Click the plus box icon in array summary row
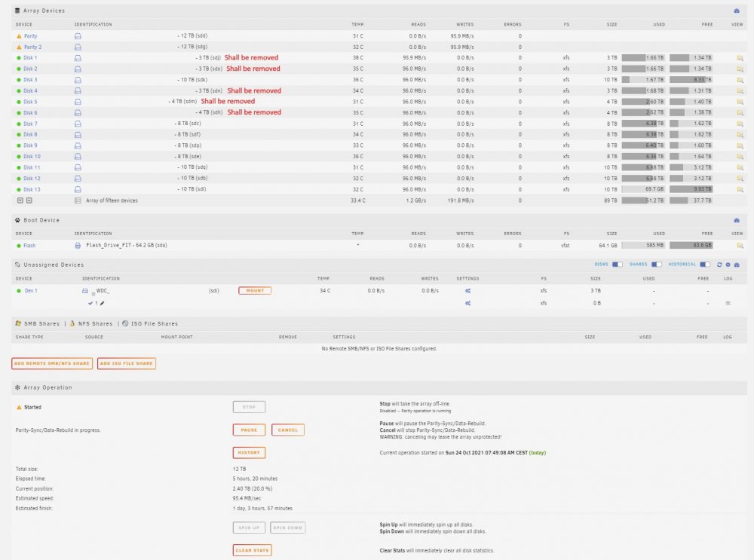 tap(20, 200)
